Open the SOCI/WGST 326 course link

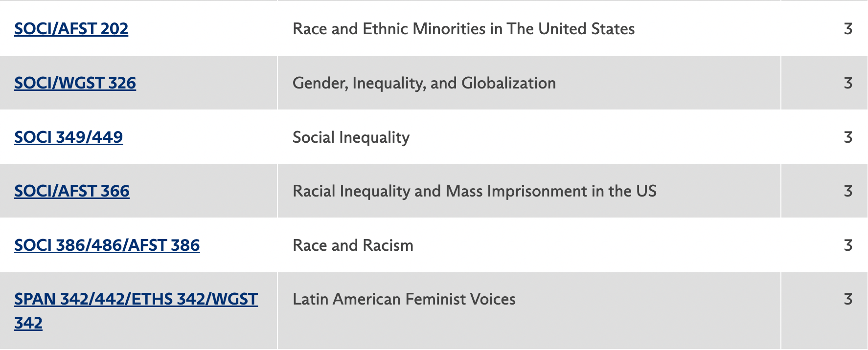pos(75,83)
